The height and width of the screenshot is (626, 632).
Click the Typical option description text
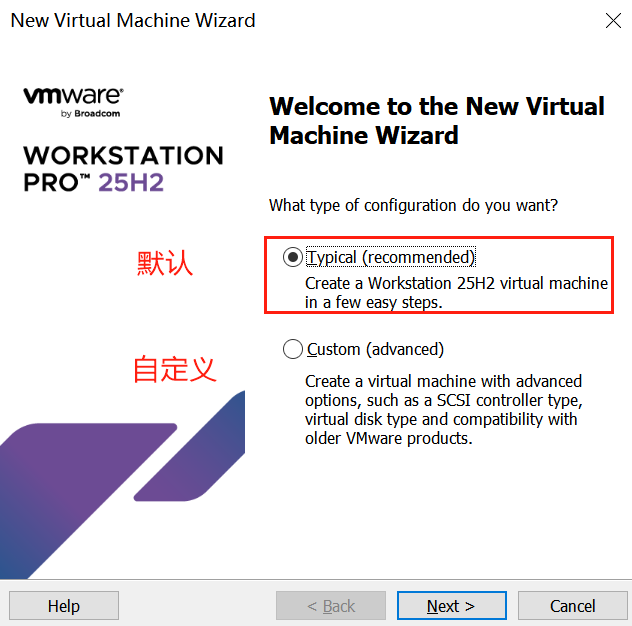coord(456,293)
